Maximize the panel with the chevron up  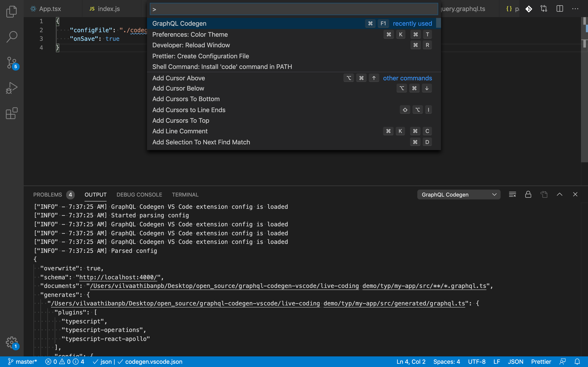tap(559, 195)
